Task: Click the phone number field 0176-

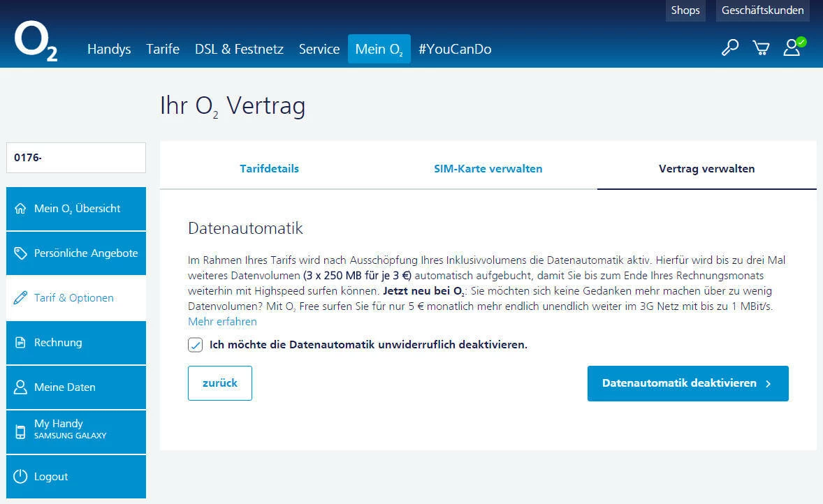Action: 76,157
